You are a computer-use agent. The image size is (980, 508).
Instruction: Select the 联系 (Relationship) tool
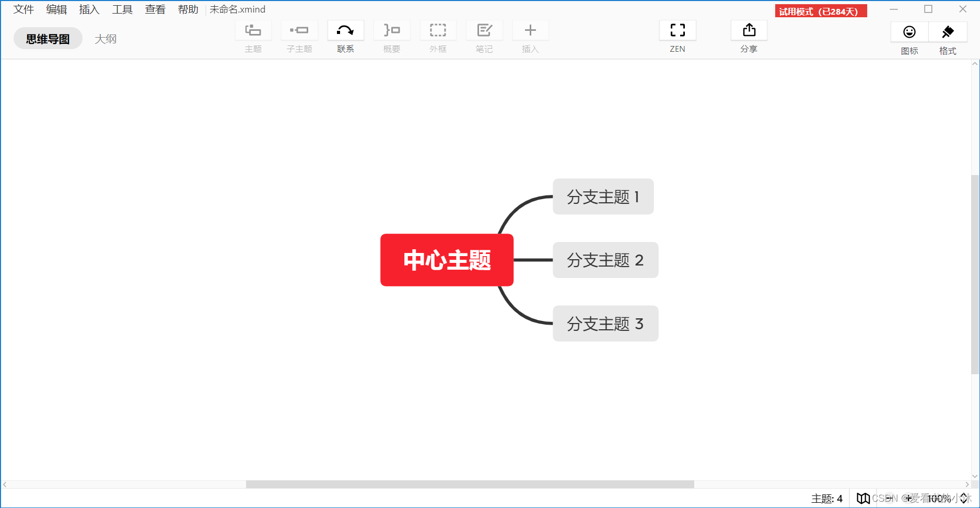pos(345,30)
